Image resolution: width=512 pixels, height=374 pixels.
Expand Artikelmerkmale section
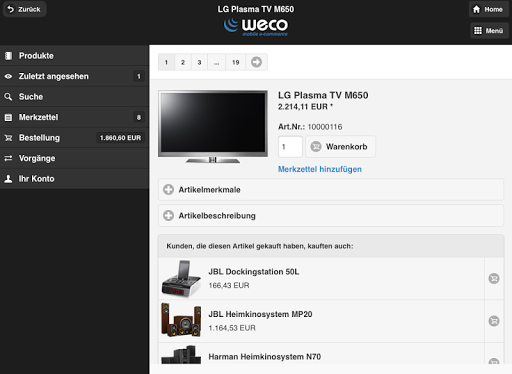(x=331, y=190)
